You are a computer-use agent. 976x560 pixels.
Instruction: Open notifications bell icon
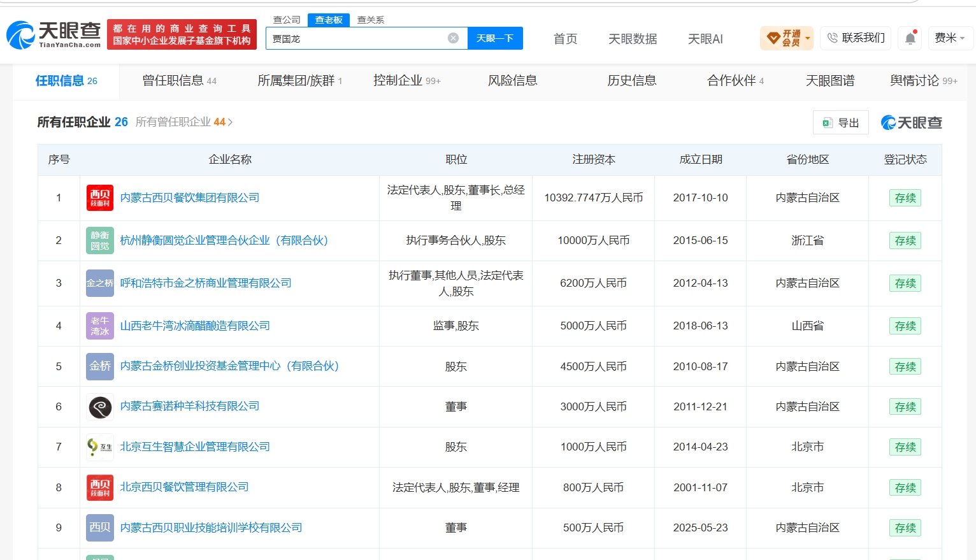click(x=910, y=38)
